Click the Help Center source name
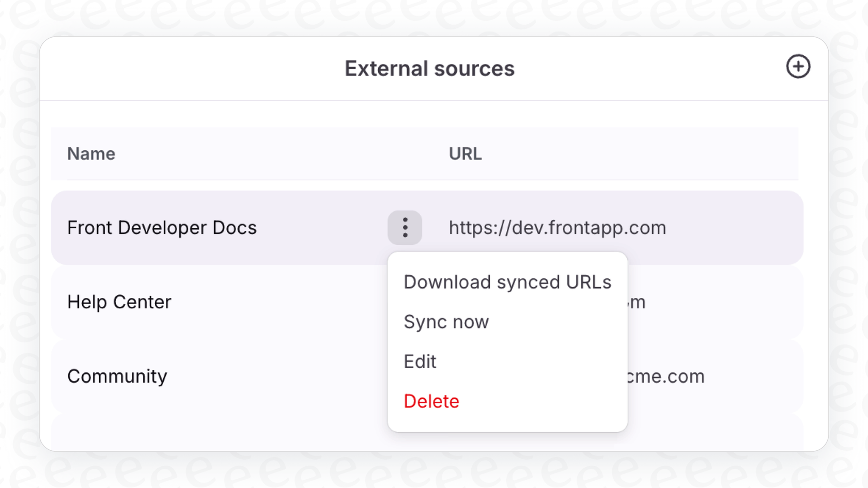The image size is (868, 488). tap(119, 302)
